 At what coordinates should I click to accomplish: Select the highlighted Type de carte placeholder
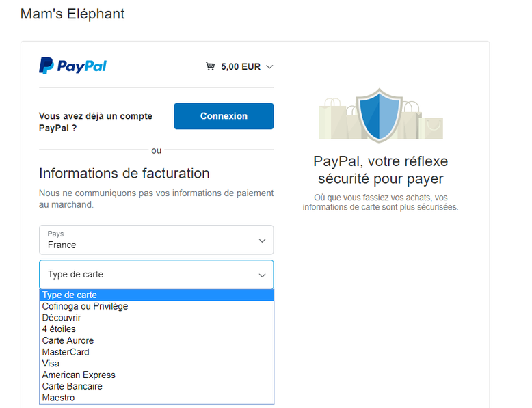(157, 295)
